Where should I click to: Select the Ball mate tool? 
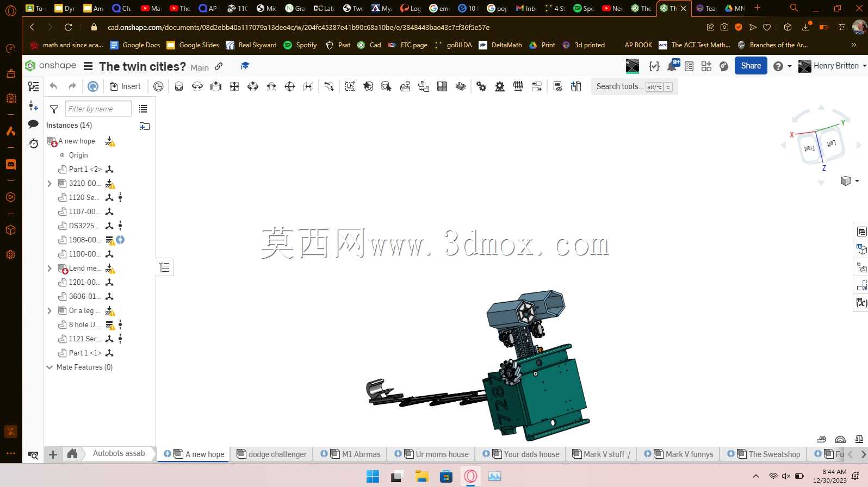pyautogui.click(x=290, y=86)
